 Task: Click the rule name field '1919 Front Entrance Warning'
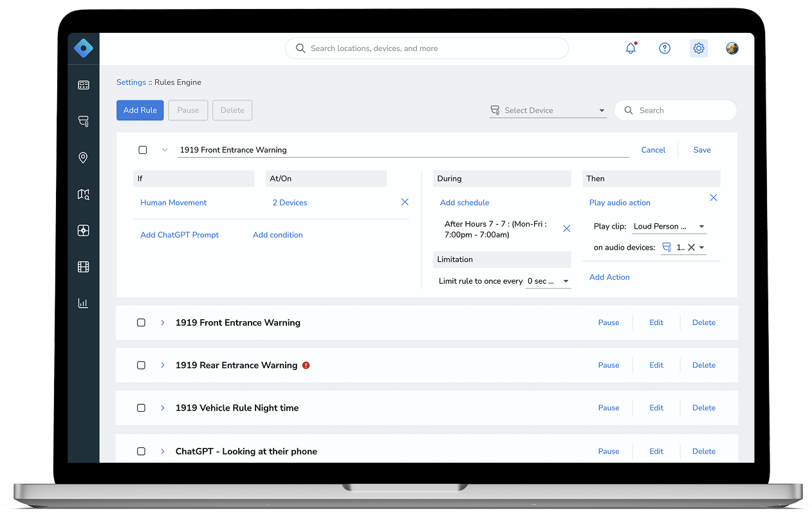click(403, 150)
